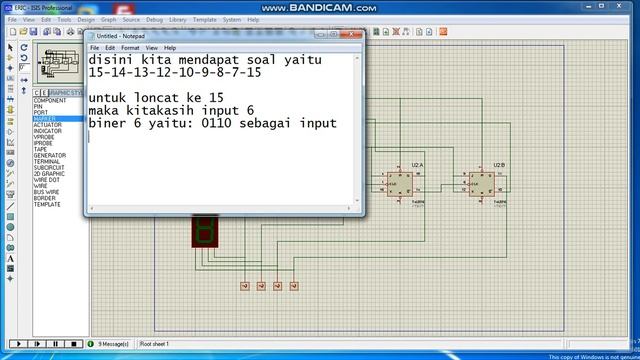
Task: Open ISIS Template menu
Action: (x=204, y=20)
